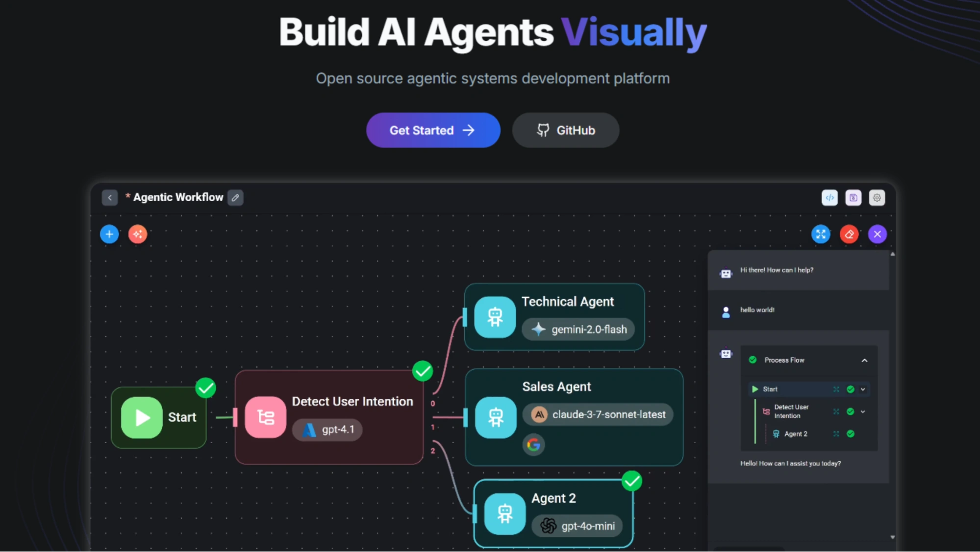Expand the Start row chevron in Process Flow

(863, 390)
